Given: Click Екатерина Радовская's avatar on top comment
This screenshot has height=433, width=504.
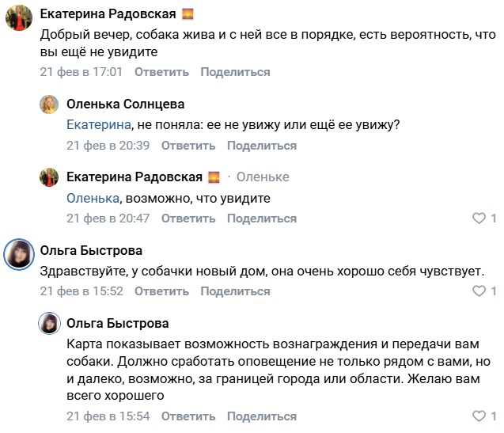Looking at the screenshot, I should tap(18, 17).
